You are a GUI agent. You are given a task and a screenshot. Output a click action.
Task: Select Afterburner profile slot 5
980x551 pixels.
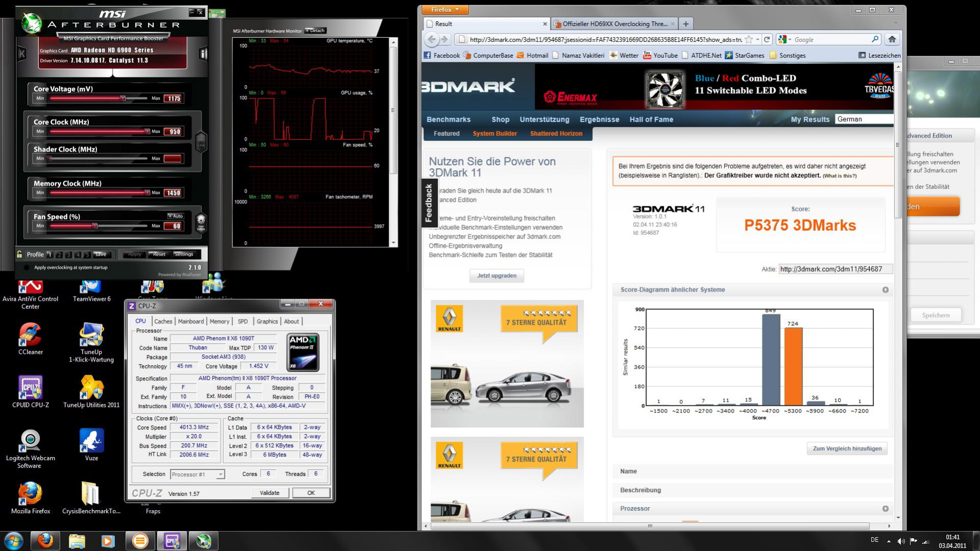pos(87,254)
